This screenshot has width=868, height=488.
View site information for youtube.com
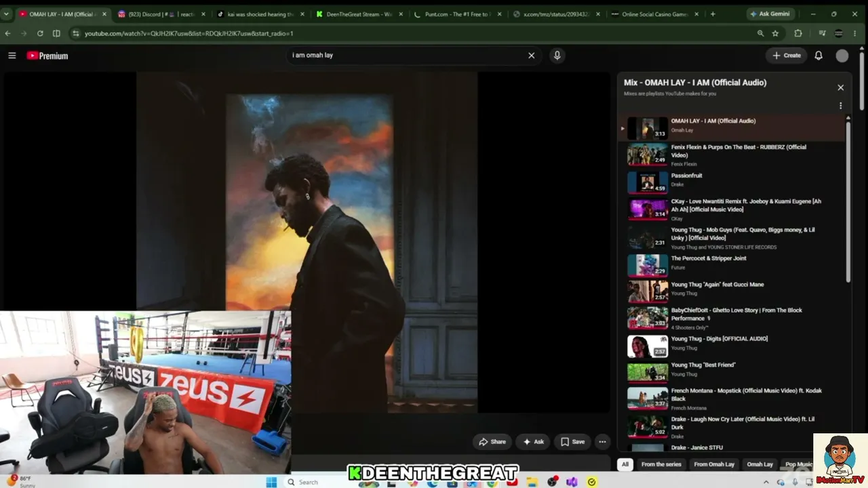[75, 33]
